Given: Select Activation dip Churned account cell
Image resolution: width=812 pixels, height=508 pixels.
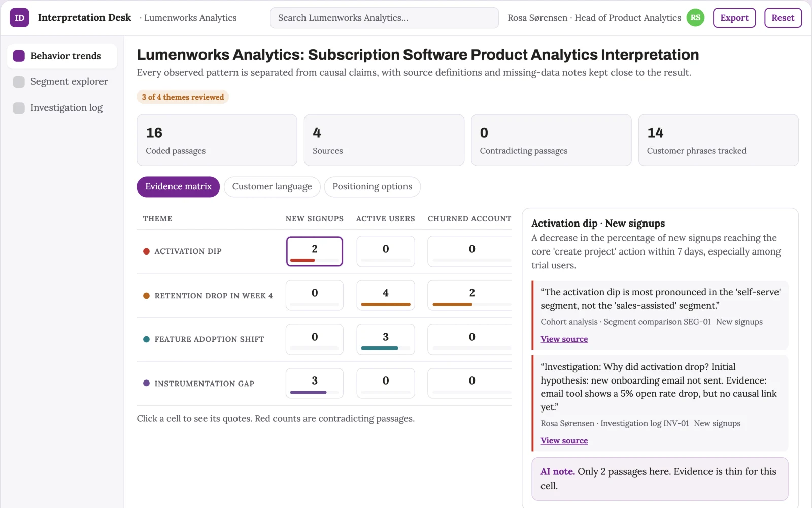Looking at the screenshot, I should pyautogui.click(x=469, y=251).
